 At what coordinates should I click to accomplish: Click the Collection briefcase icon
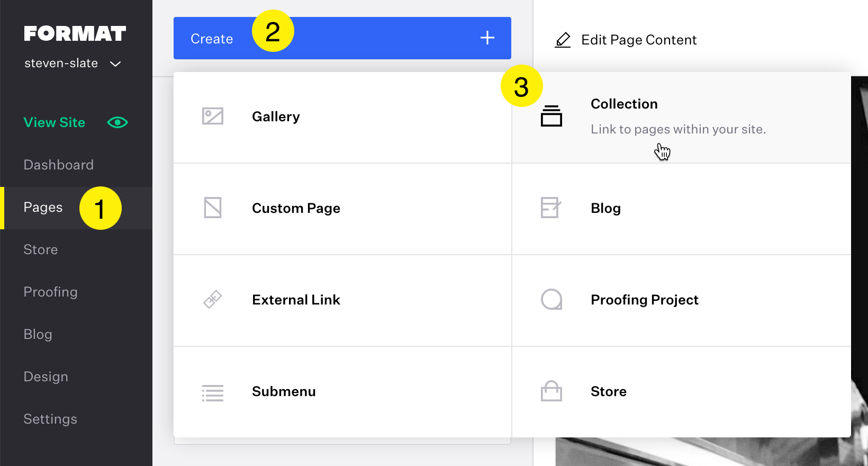tap(551, 116)
